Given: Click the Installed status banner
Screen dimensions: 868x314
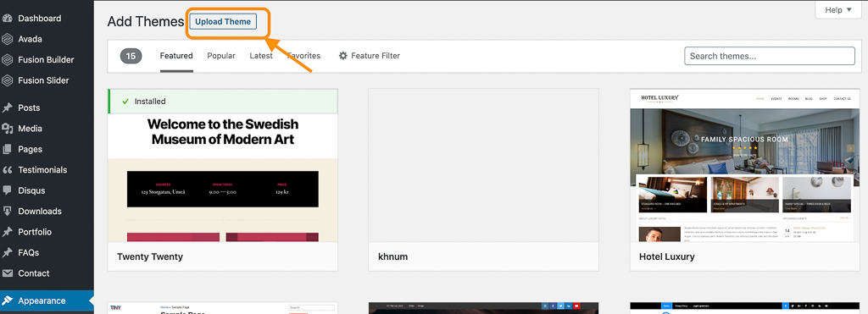Looking at the screenshot, I should tap(223, 102).
